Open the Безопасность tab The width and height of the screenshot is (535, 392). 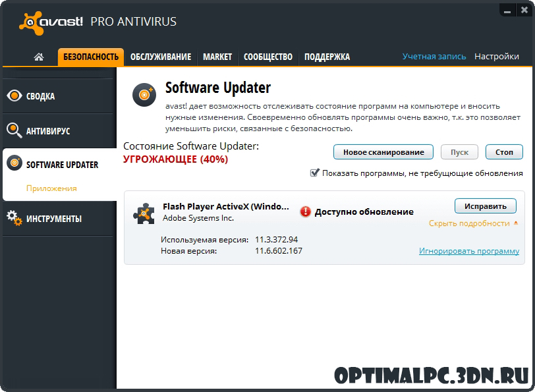click(x=91, y=57)
